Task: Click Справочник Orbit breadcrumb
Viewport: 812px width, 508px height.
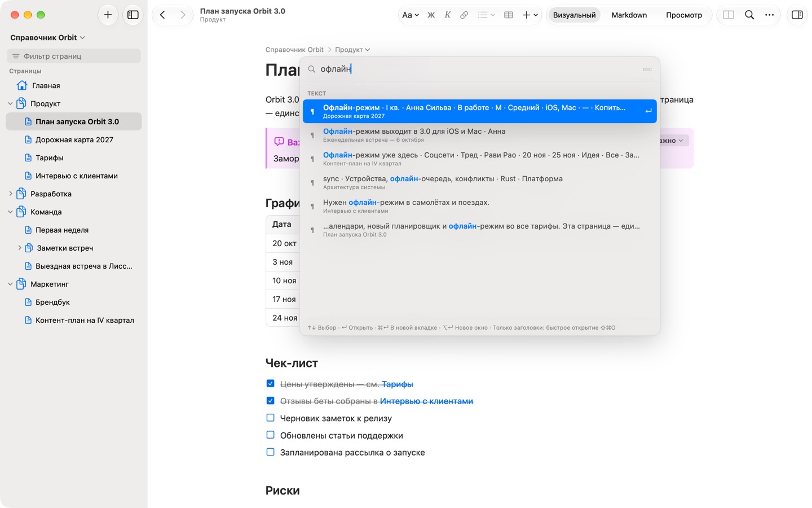Action: [294, 50]
